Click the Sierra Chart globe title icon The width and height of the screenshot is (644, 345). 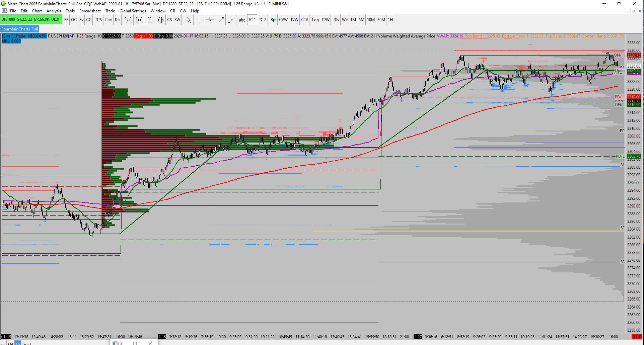point(3,4)
